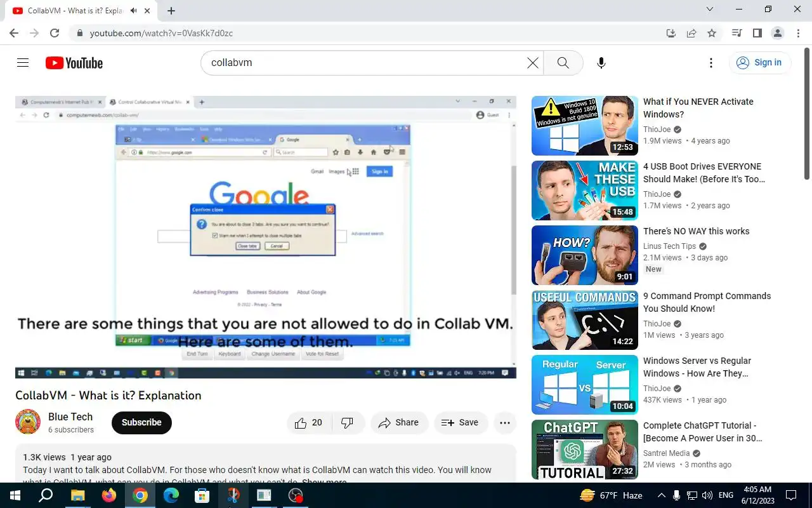Clear the search box with the X icon

pos(533,63)
